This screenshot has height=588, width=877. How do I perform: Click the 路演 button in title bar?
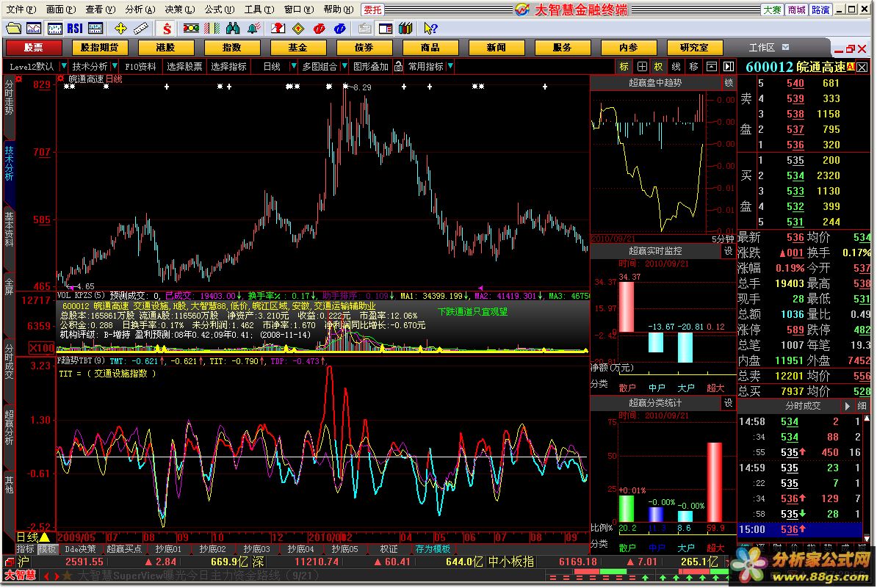[x=820, y=10]
